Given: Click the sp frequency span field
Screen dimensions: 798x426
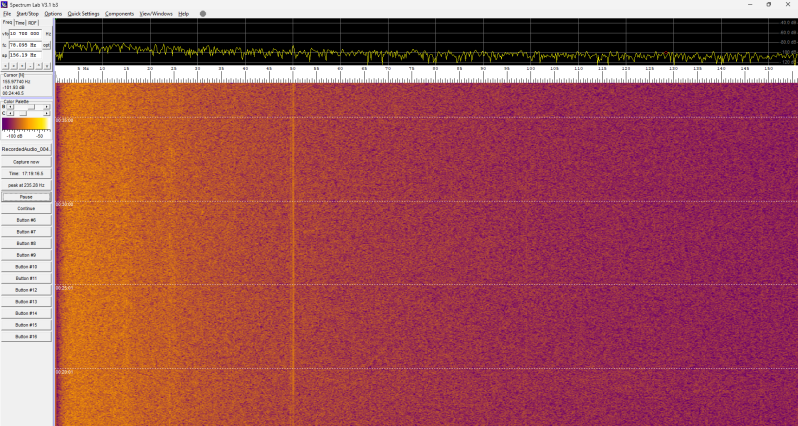Looking at the screenshot, I should tap(25, 55).
